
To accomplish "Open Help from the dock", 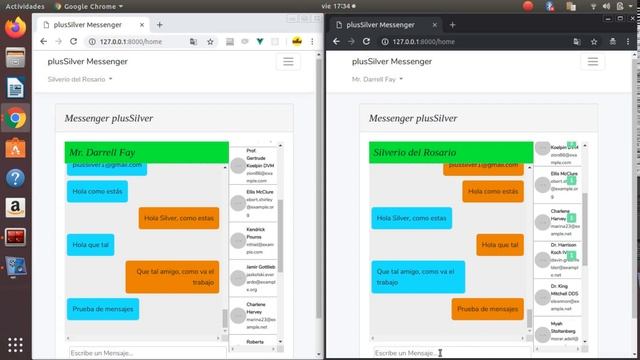I will click(x=16, y=178).
